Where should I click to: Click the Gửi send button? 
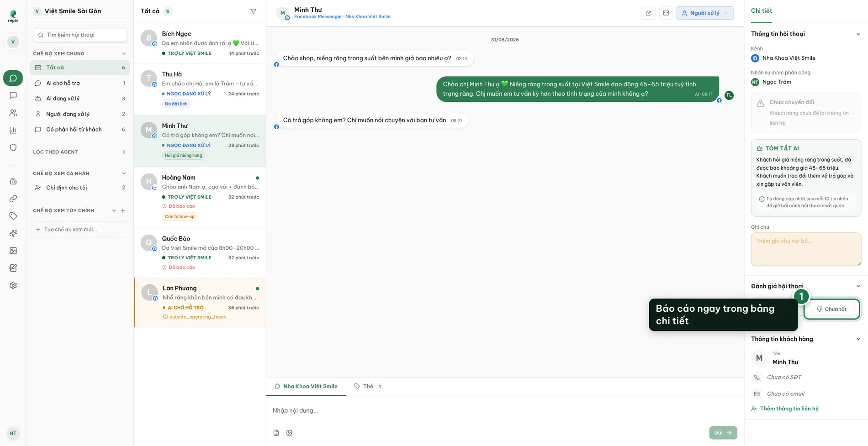pos(723,433)
